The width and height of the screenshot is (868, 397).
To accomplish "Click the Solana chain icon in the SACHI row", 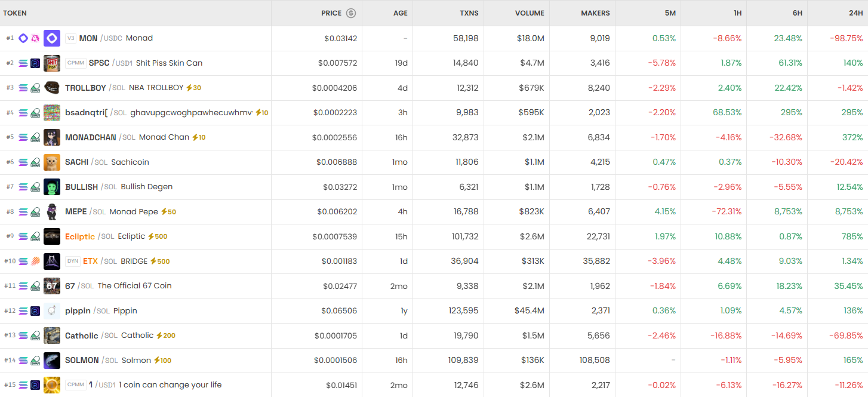I will pyautogui.click(x=23, y=162).
